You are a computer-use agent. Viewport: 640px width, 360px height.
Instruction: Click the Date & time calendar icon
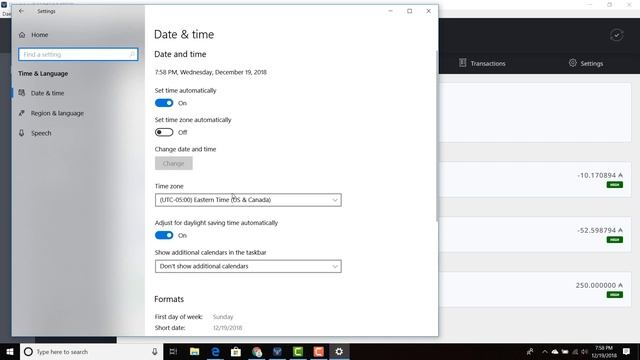point(22,93)
